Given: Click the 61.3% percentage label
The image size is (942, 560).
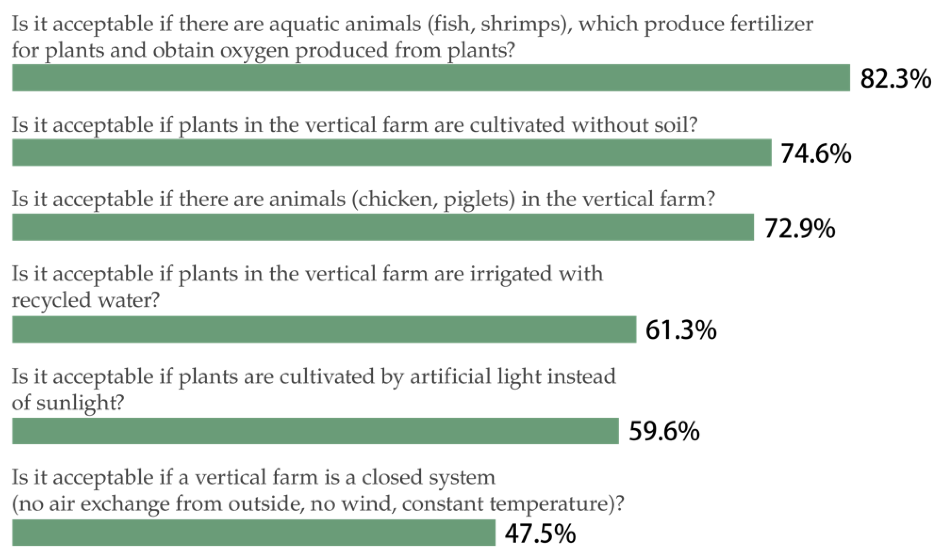Looking at the screenshot, I should pyautogui.click(x=681, y=330).
